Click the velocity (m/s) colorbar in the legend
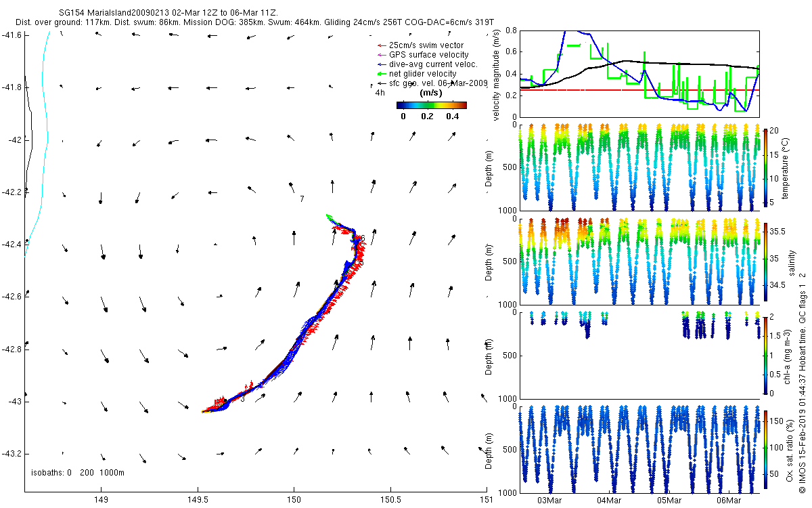The height and width of the screenshot is (508, 812). pyautogui.click(x=432, y=105)
